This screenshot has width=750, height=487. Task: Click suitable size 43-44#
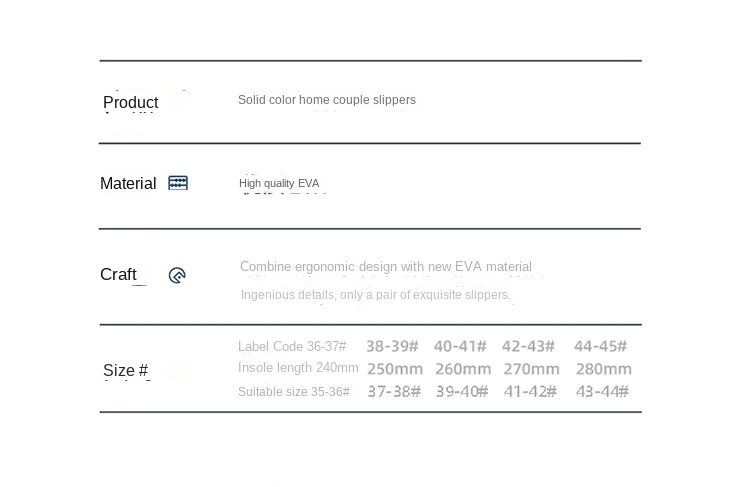[602, 391]
